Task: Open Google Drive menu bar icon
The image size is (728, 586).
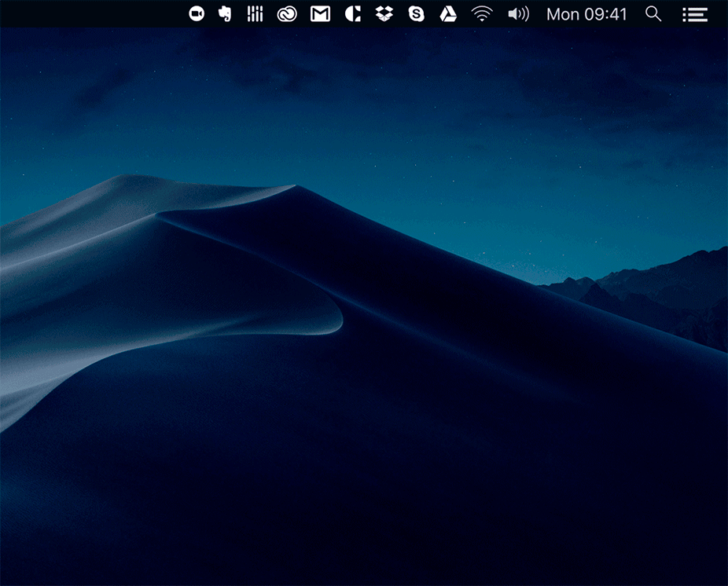Action: point(448,14)
